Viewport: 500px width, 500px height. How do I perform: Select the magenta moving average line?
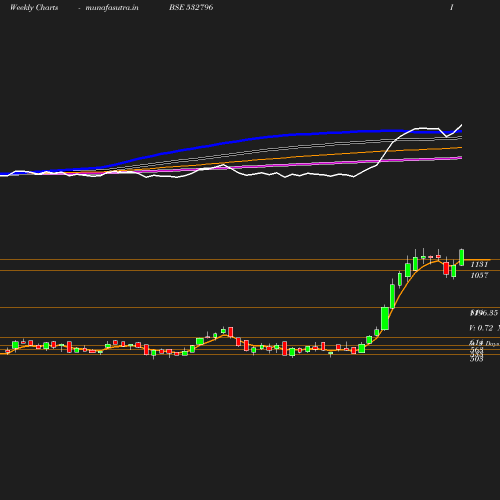pos(300,164)
